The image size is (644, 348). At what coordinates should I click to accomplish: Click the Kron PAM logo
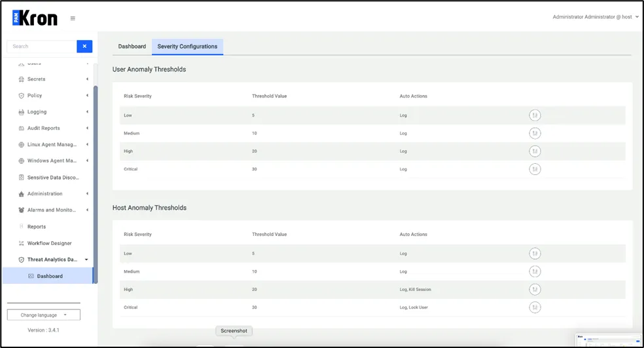tap(35, 18)
